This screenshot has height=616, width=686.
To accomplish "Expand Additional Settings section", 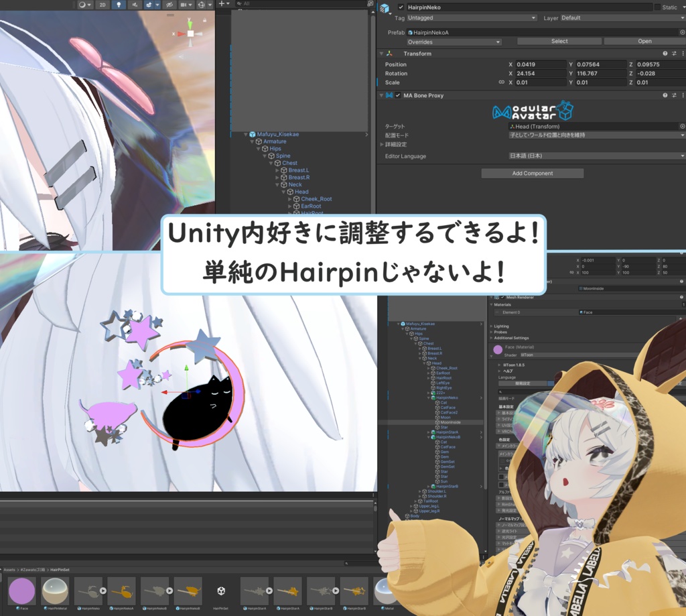I will pos(491,338).
